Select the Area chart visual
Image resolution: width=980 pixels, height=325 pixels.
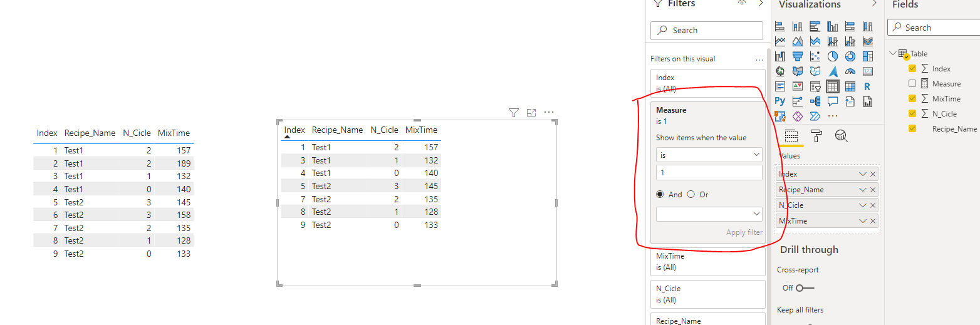pyautogui.click(x=798, y=41)
